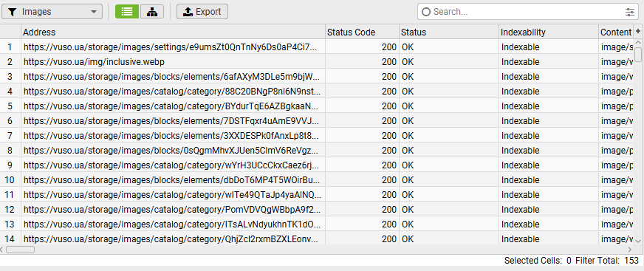Select address with category/88C20BNgP8ni

(x=173, y=91)
